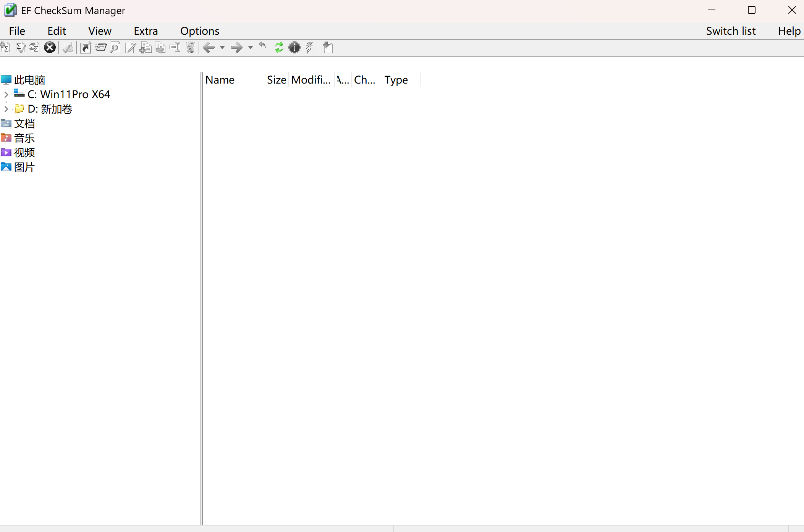Click the magnifier view file icon
Image resolution: width=804 pixels, height=532 pixels.
click(x=115, y=47)
